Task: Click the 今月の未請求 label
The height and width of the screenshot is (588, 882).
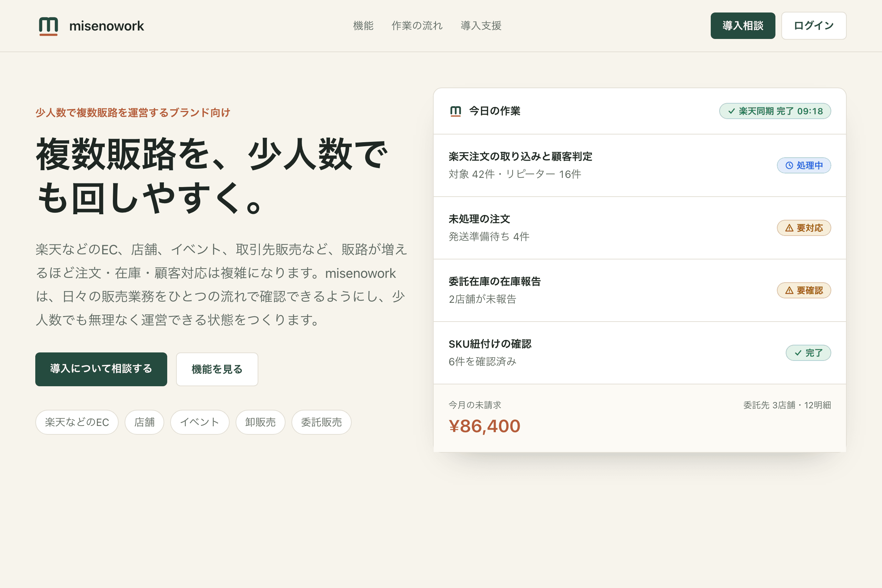Action: click(475, 405)
